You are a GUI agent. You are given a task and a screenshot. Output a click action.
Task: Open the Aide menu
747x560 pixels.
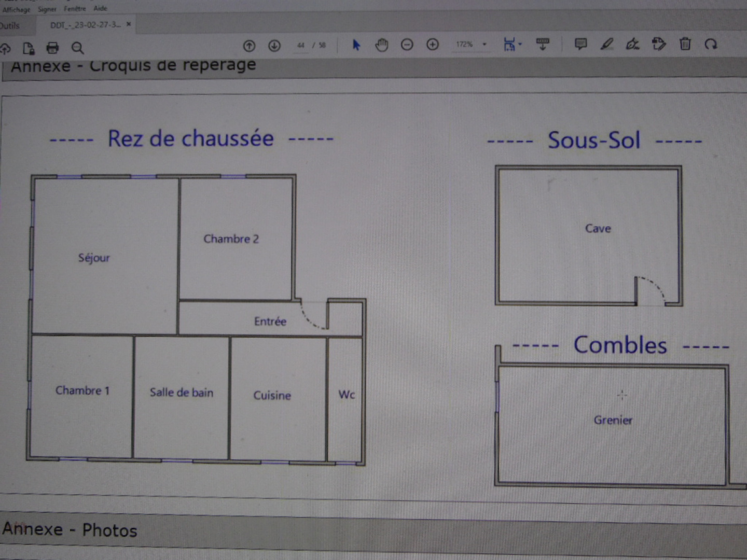pyautogui.click(x=100, y=8)
